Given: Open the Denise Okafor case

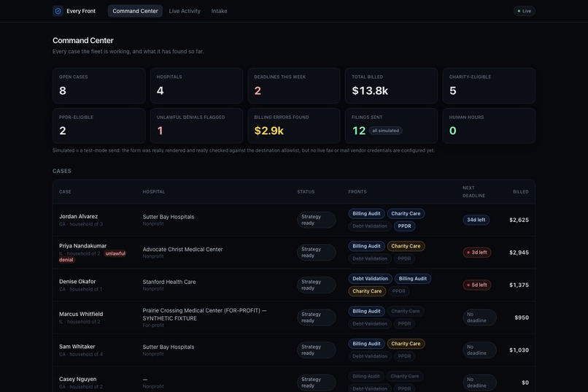Looking at the screenshot, I should pos(294,285).
